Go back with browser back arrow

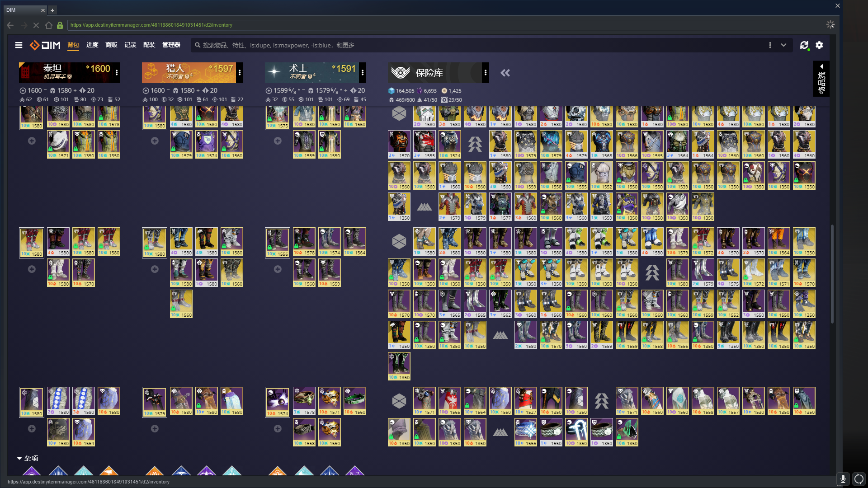[10, 25]
